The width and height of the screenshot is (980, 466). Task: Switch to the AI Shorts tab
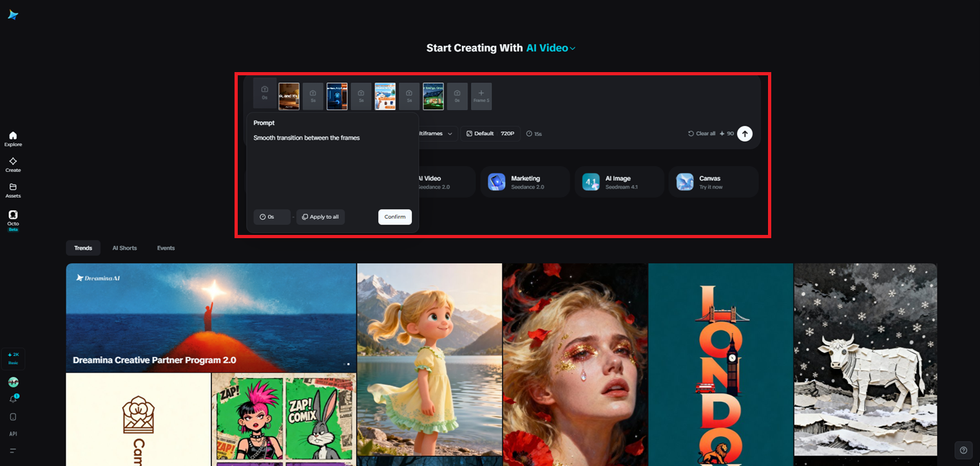[124, 248]
